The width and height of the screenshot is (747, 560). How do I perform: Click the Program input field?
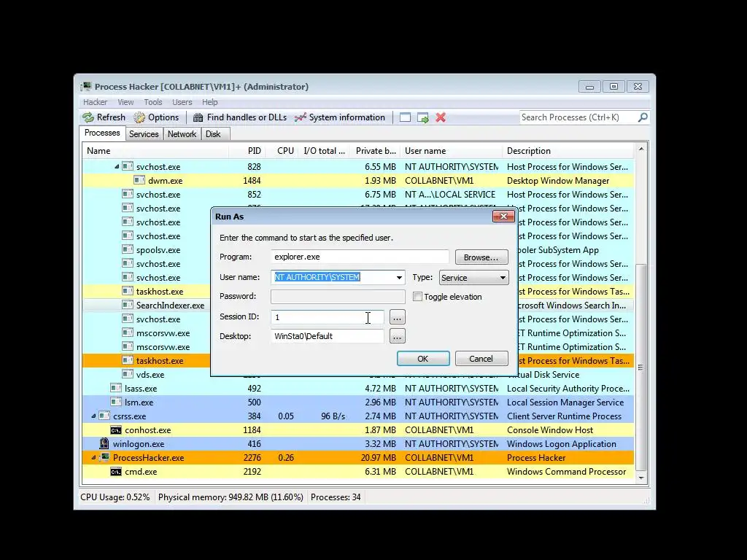click(360, 257)
